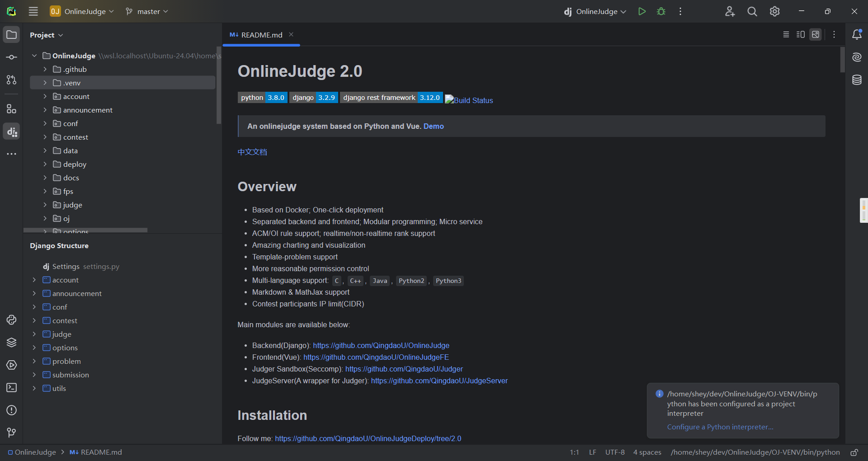Screen dimensions: 868x461
Task: Open the JudgeServer GitHub link
Action: (439, 381)
